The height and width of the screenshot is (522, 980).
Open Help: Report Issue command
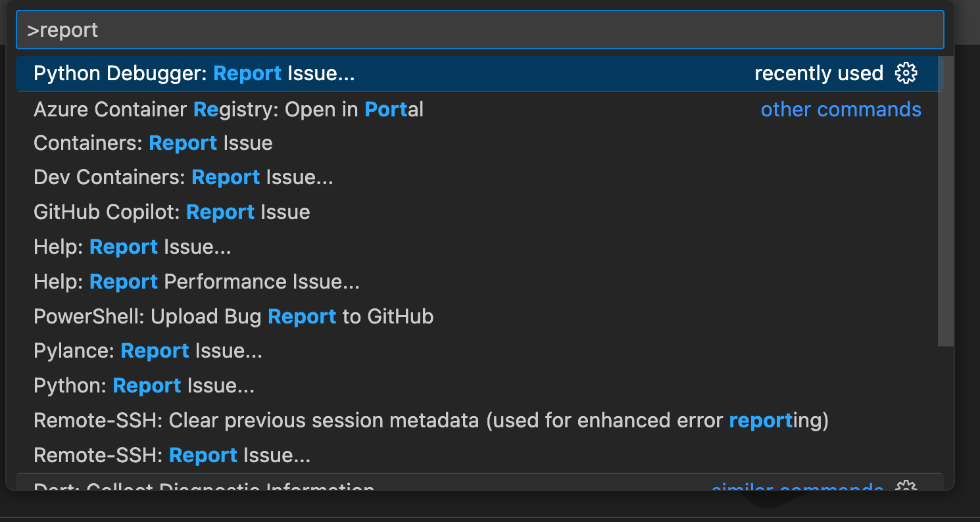coord(132,247)
